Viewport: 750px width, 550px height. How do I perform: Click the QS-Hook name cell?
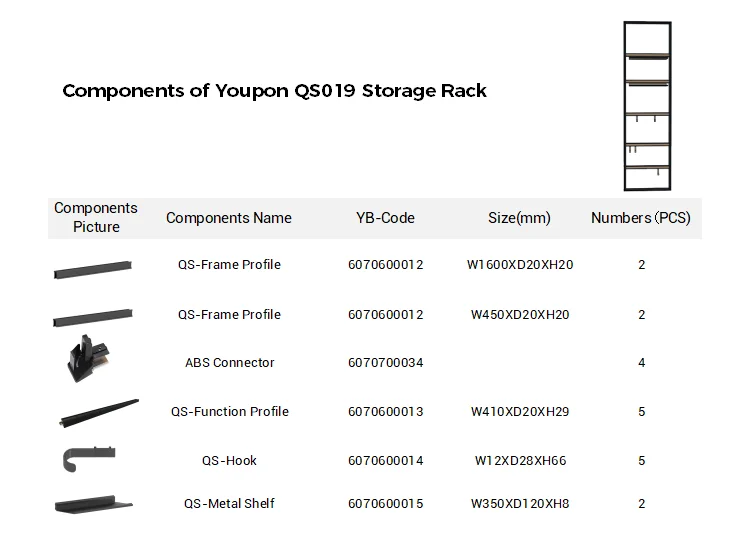pyautogui.click(x=229, y=460)
